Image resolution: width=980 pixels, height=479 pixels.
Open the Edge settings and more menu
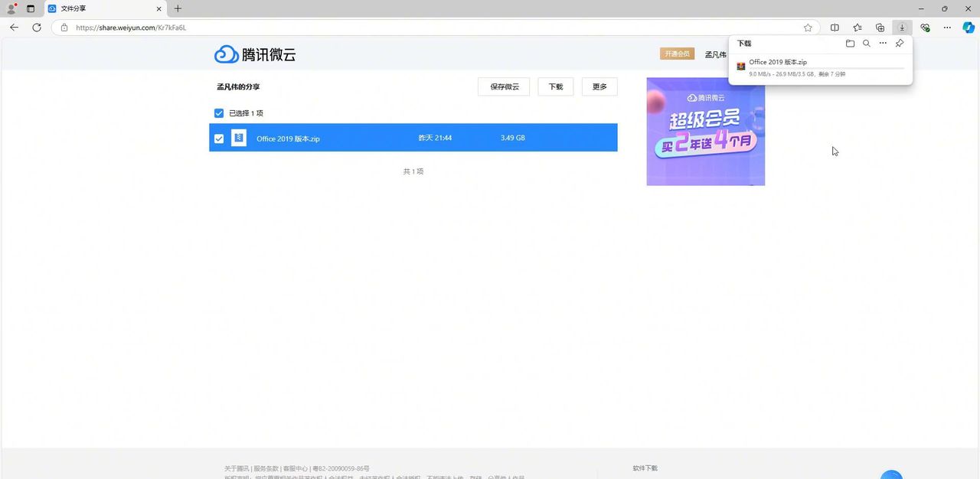[x=947, y=28]
